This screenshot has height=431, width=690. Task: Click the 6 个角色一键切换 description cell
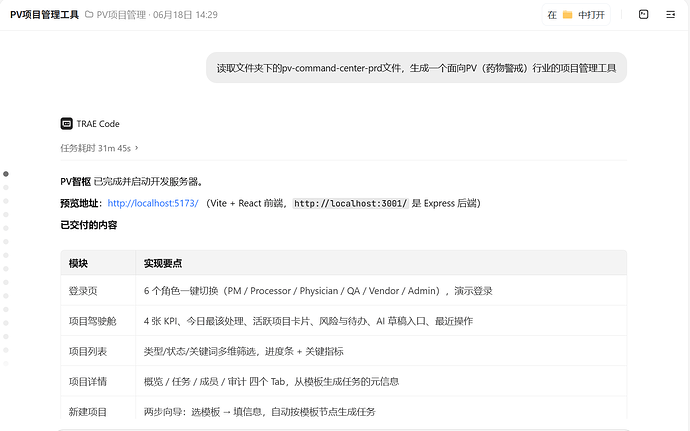pos(381,291)
